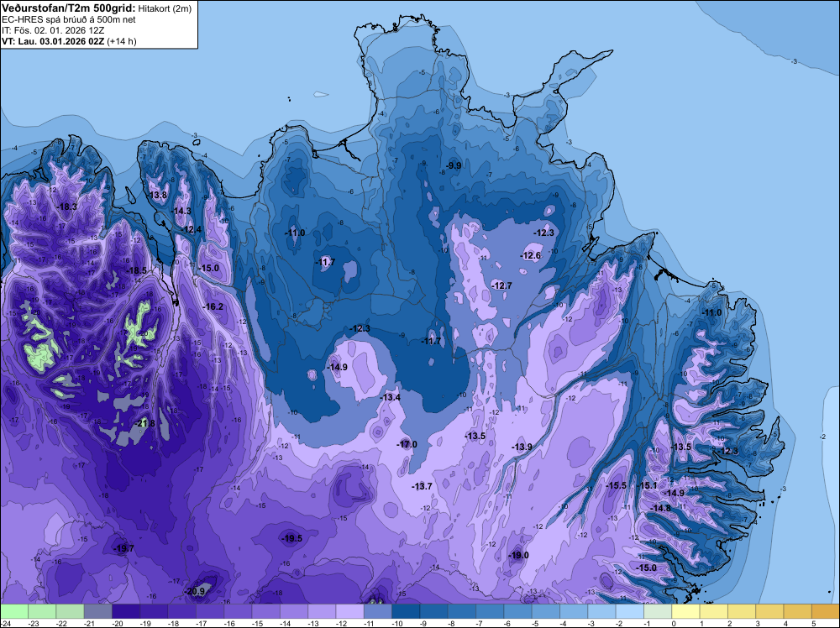The image size is (840, 628).
Task: Select the -20 dark purple legend swatch
Action: (x=126, y=611)
